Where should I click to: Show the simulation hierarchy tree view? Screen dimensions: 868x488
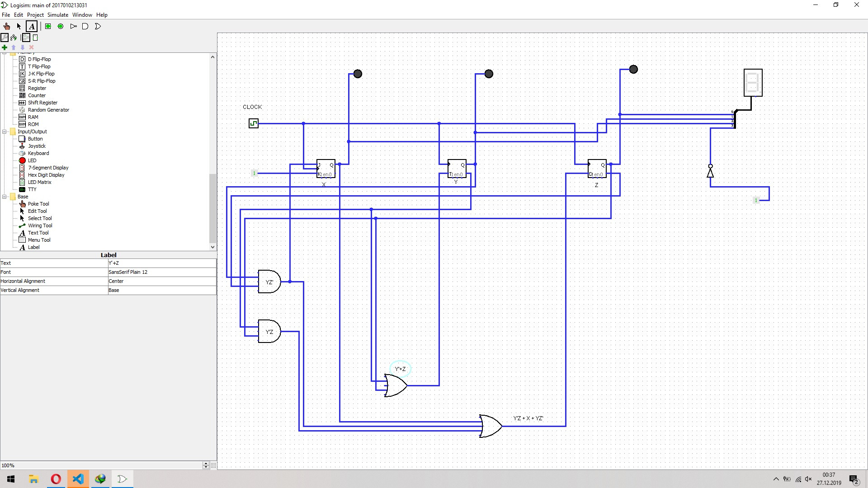pyautogui.click(x=14, y=38)
